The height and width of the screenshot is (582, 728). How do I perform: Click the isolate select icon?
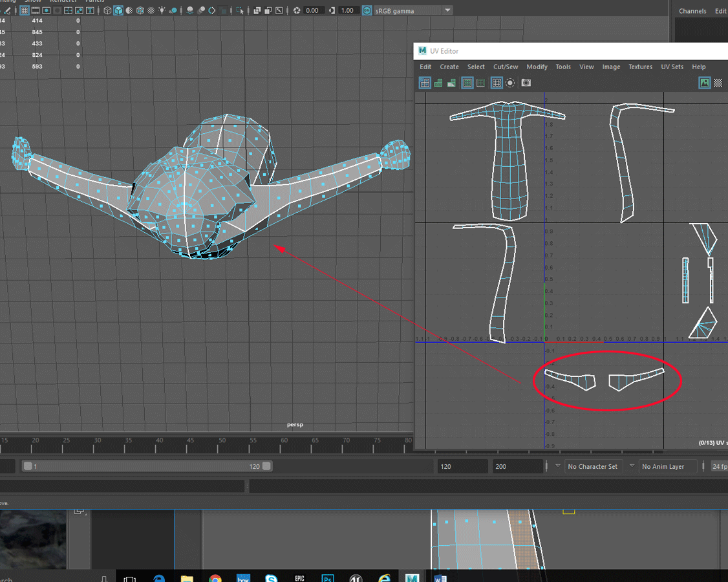coord(240,10)
